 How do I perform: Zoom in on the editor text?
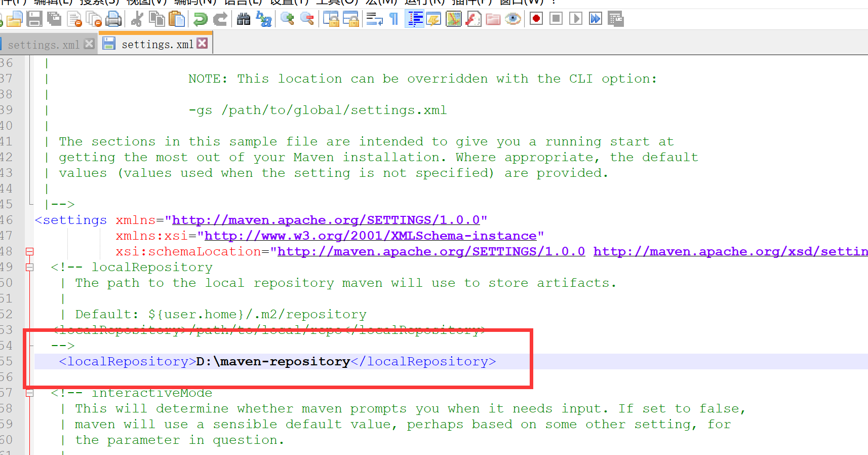[x=287, y=19]
